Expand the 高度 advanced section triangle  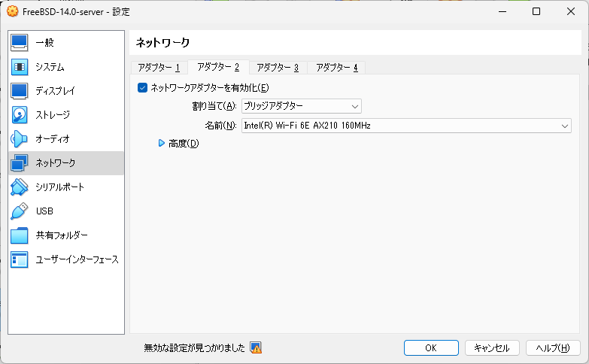click(162, 143)
